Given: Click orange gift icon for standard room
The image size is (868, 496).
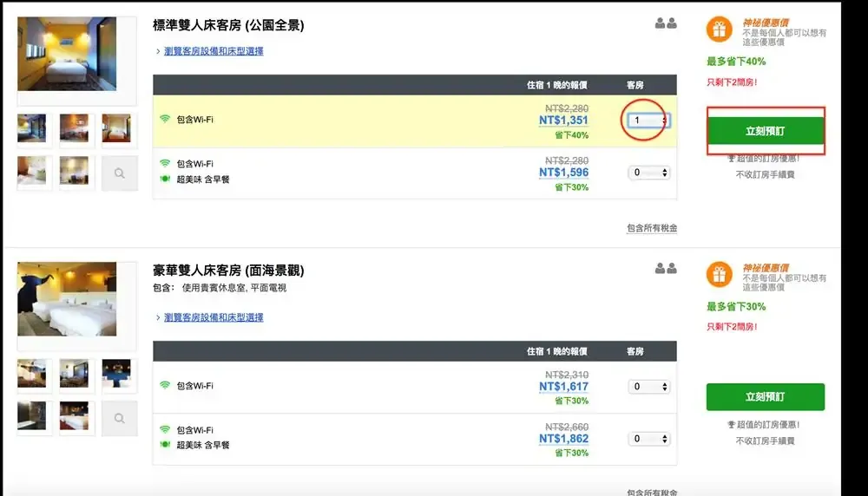Looking at the screenshot, I should click(717, 30).
